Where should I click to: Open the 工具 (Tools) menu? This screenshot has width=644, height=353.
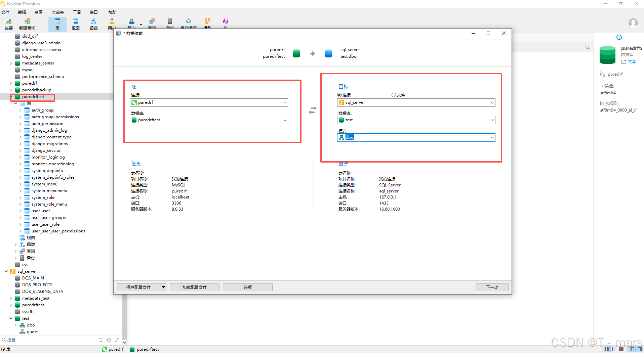pyautogui.click(x=77, y=12)
